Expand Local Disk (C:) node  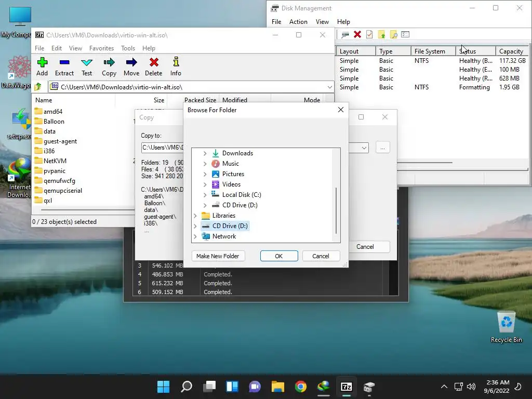(205, 195)
